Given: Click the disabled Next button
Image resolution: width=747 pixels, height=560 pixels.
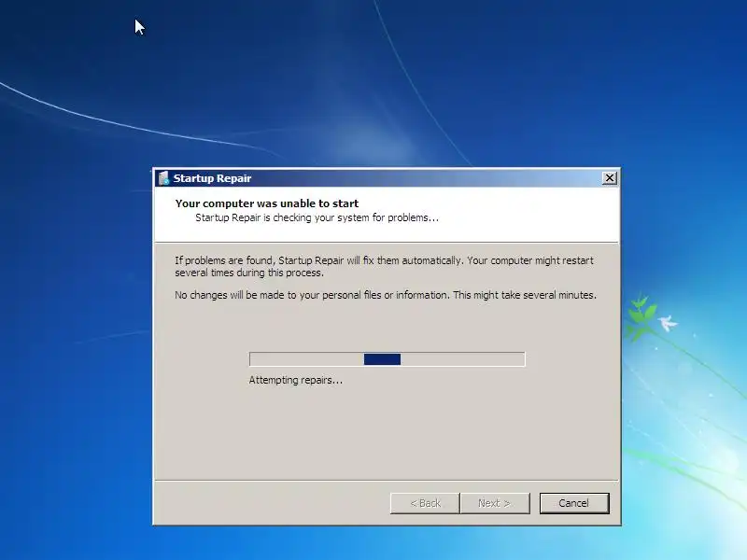Looking at the screenshot, I should coord(495,503).
